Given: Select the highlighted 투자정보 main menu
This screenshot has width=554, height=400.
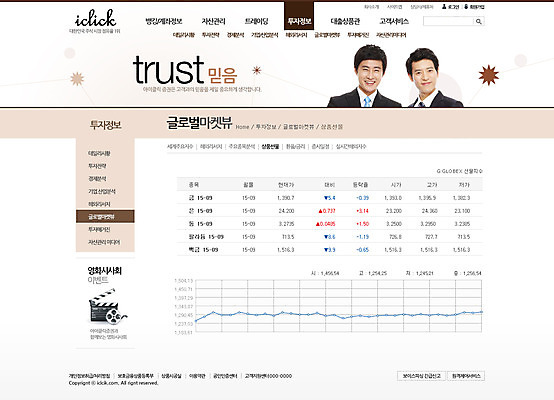Looking at the screenshot, I should coord(299,21).
